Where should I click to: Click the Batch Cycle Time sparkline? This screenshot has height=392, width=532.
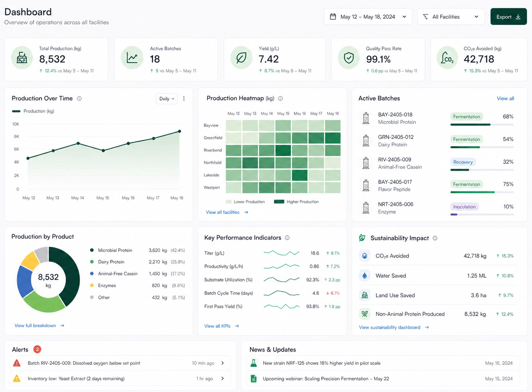(281, 293)
